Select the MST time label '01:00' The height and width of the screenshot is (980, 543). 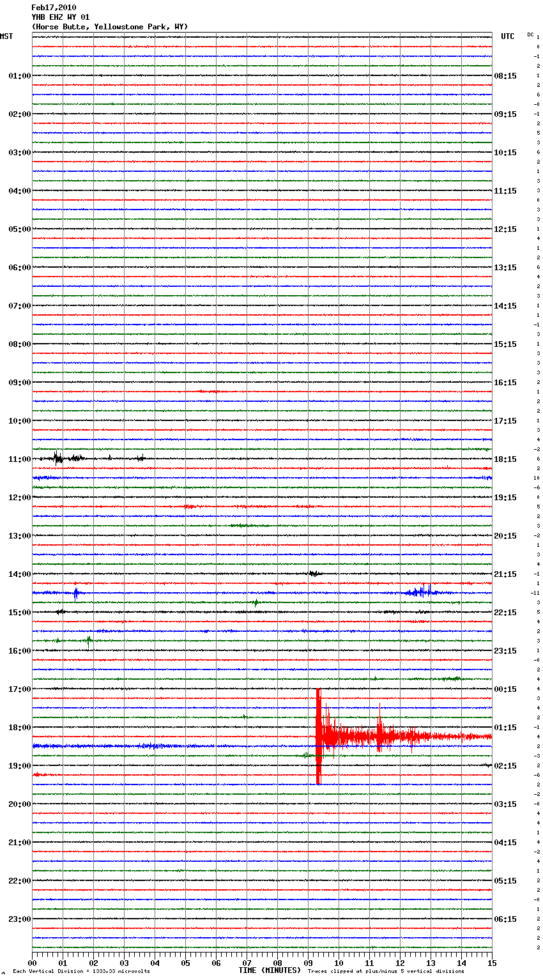click(20, 76)
